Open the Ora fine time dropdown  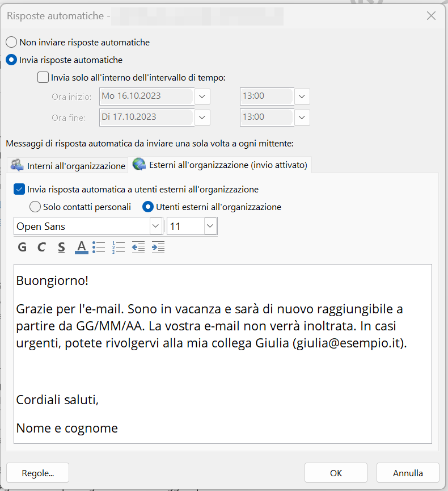click(x=302, y=117)
